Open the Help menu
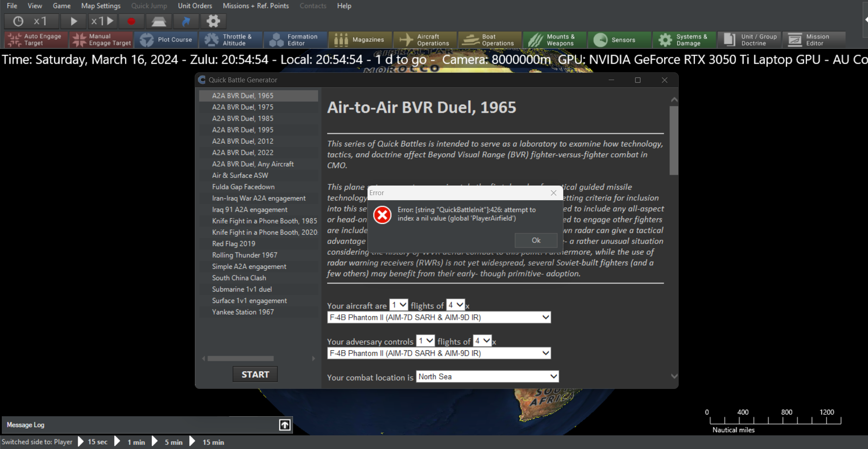Image resolution: width=868 pixels, height=449 pixels. [344, 6]
